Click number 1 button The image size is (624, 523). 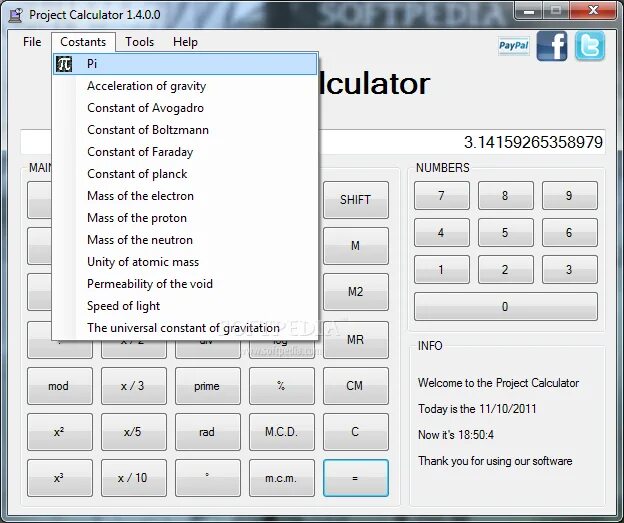[442, 269]
